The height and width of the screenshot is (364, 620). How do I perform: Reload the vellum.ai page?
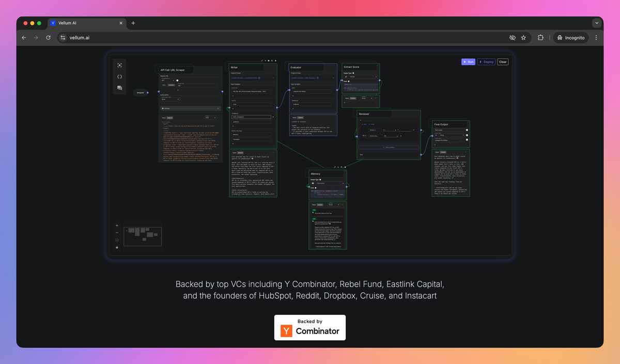49,38
